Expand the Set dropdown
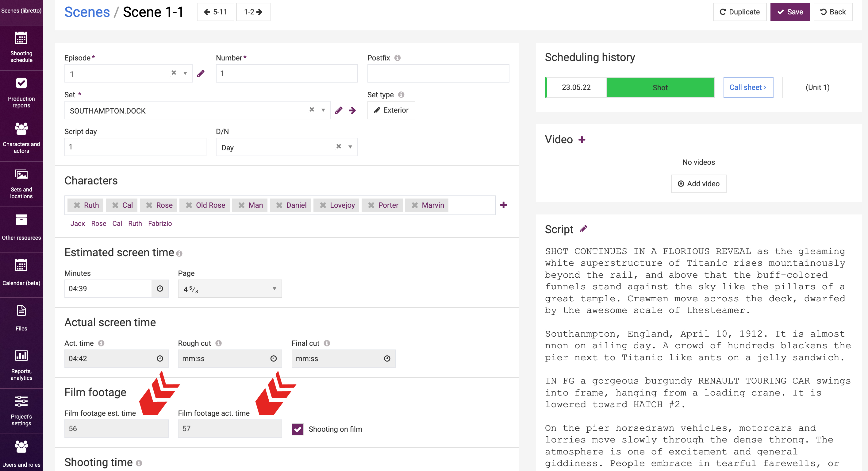The image size is (868, 471). 323,110
